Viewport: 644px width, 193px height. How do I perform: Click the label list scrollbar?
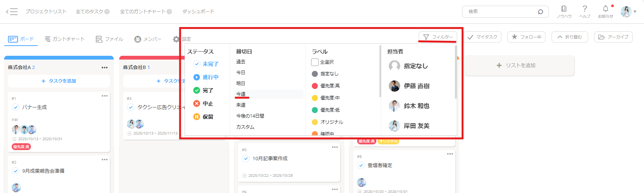(x=380, y=72)
